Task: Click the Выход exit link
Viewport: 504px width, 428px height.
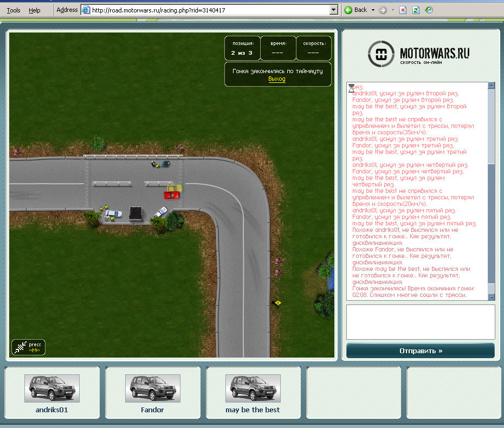Action: [x=276, y=79]
